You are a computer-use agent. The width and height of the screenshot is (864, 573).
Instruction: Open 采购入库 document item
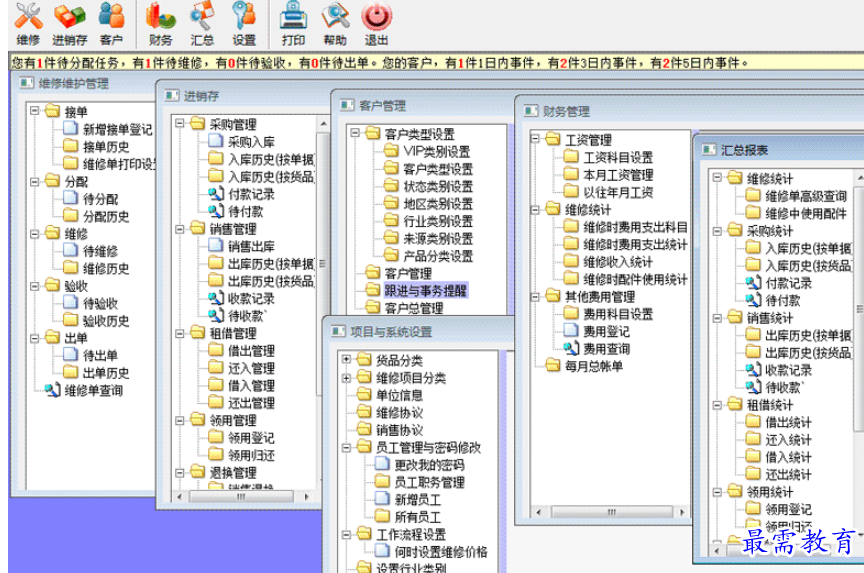pos(241,142)
